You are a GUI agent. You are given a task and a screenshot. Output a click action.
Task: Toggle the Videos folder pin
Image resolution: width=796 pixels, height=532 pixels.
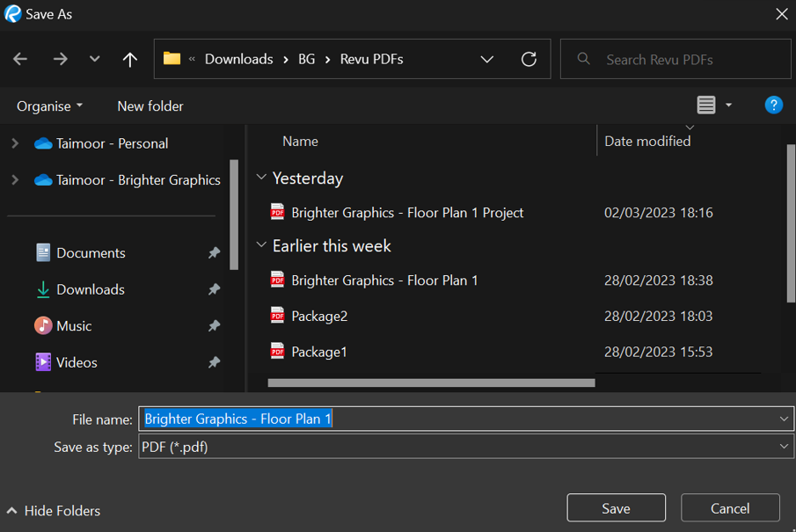pos(214,361)
